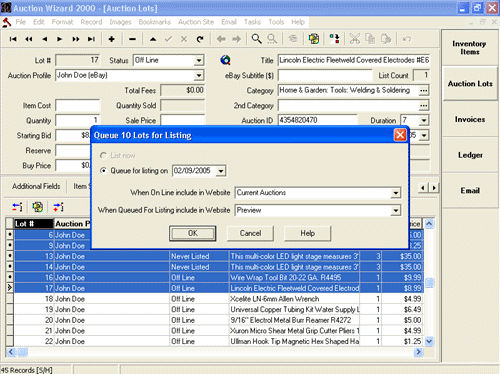Screen dimensions: 500x374
Task: Click the Auction ID field
Action: click(x=317, y=120)
